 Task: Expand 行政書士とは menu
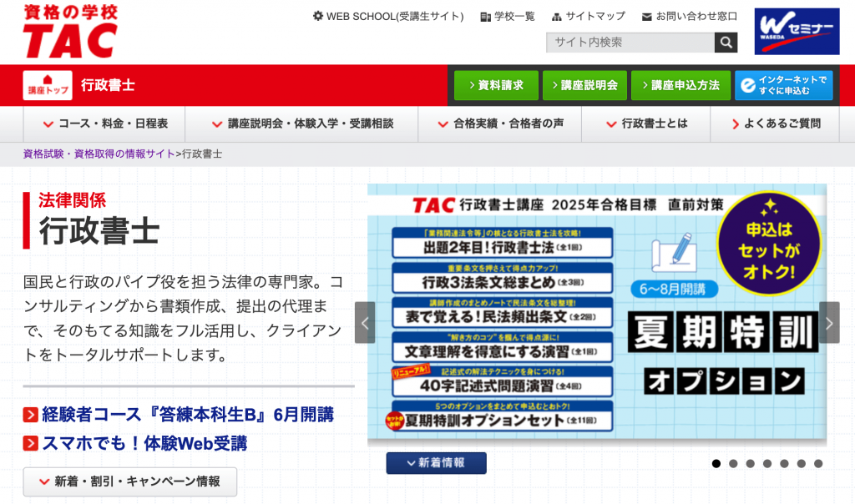click(646, 123)
